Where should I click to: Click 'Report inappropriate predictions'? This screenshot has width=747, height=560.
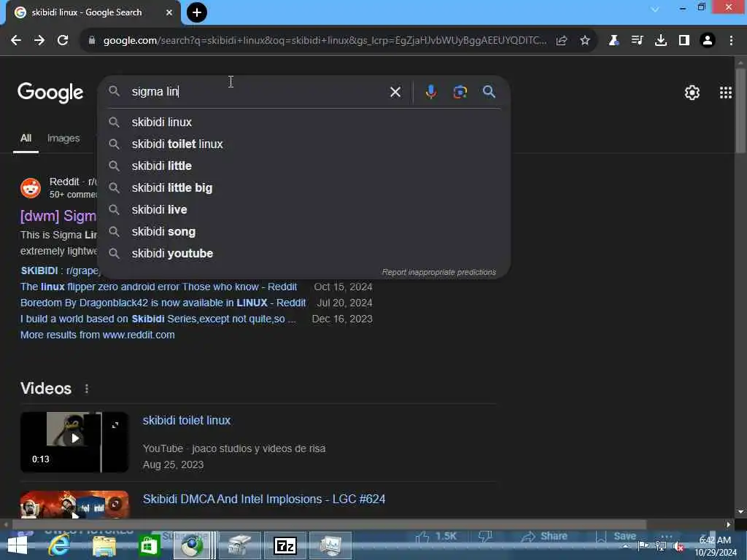point(438,273)
